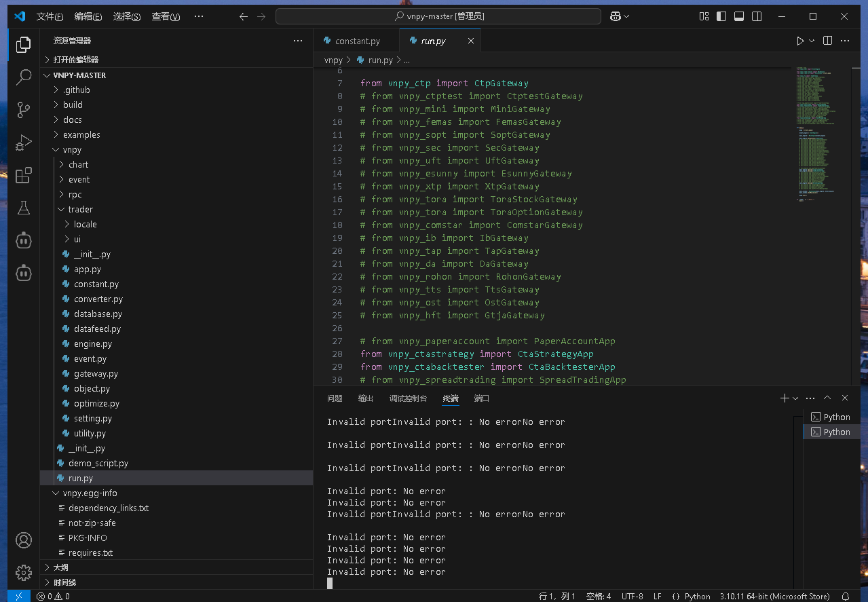Screen dimensions: 868x602
Task: Expand the .github folder
Action: (x=176, y=90)
